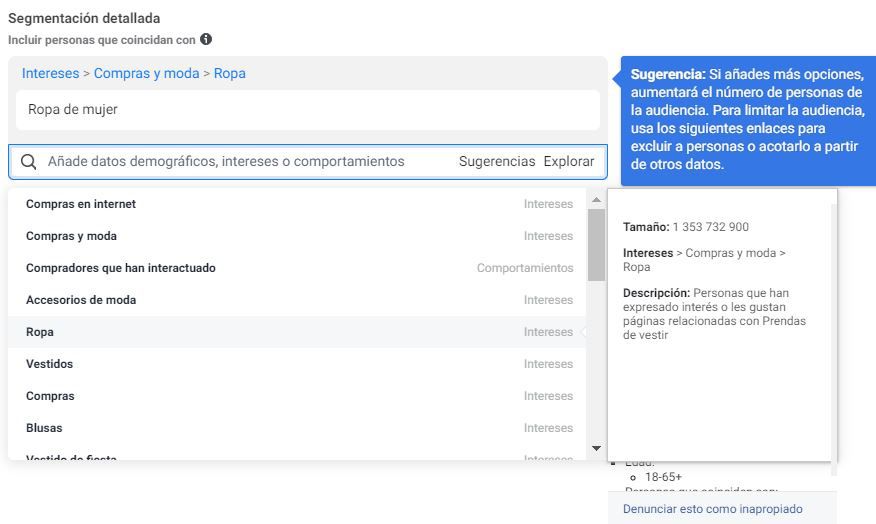This screenshot has width=876, height=524.
Task: Select the 'Ropa de mujer' selected interest
Action: pos(308,109)
